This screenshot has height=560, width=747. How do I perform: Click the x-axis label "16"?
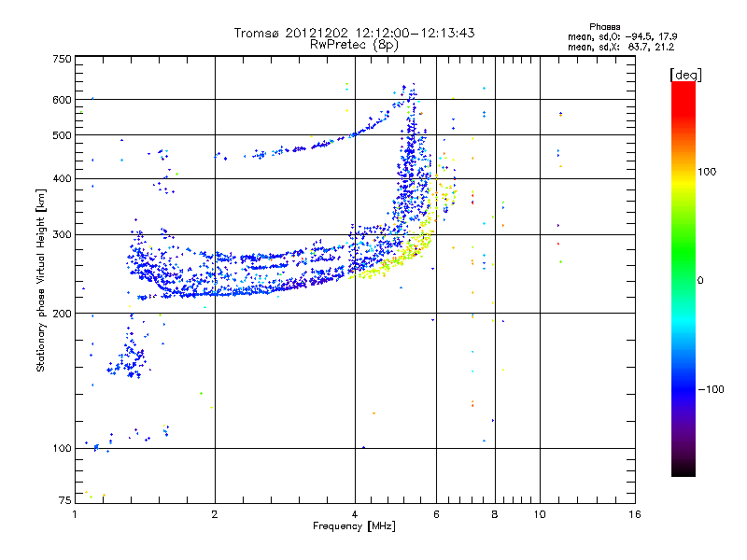coord(635,514)
